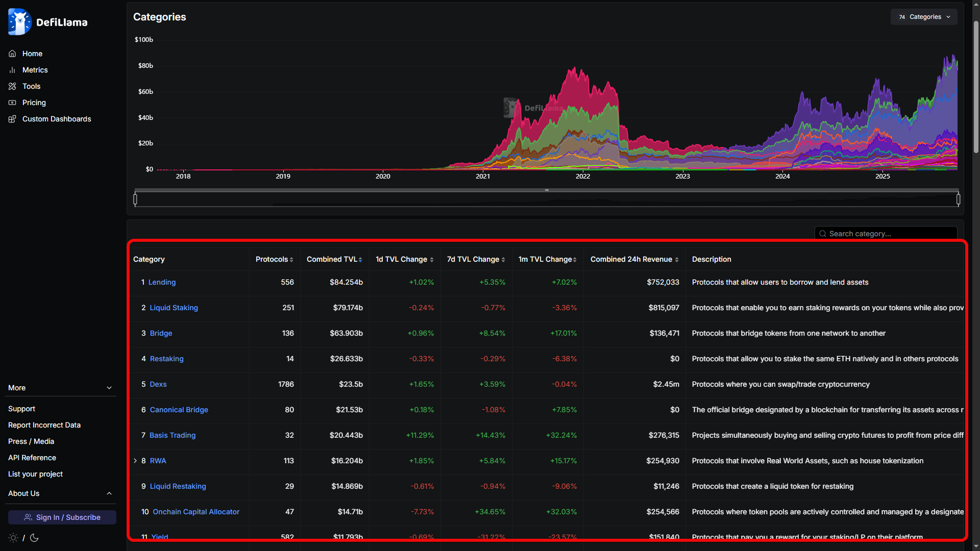Viewport: 980px width, 551px height.
Task: Click the search magnifier icon
Action: 823,234
